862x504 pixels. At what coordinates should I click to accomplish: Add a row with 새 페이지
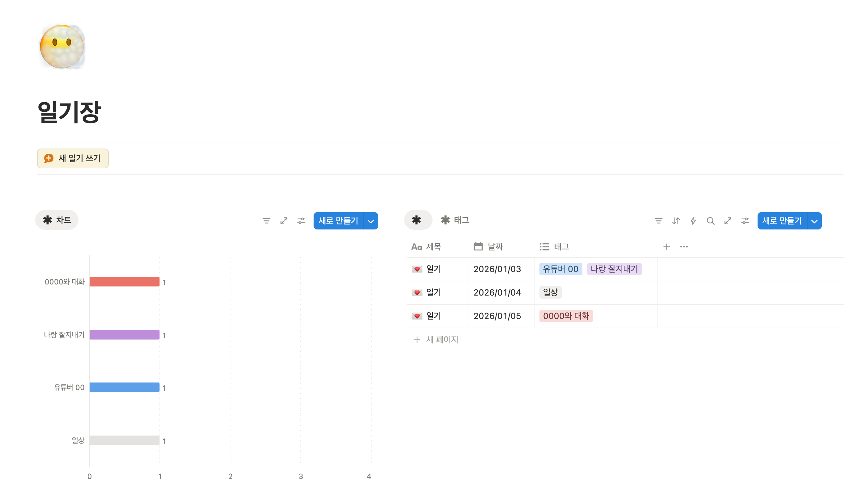point(435,339)
